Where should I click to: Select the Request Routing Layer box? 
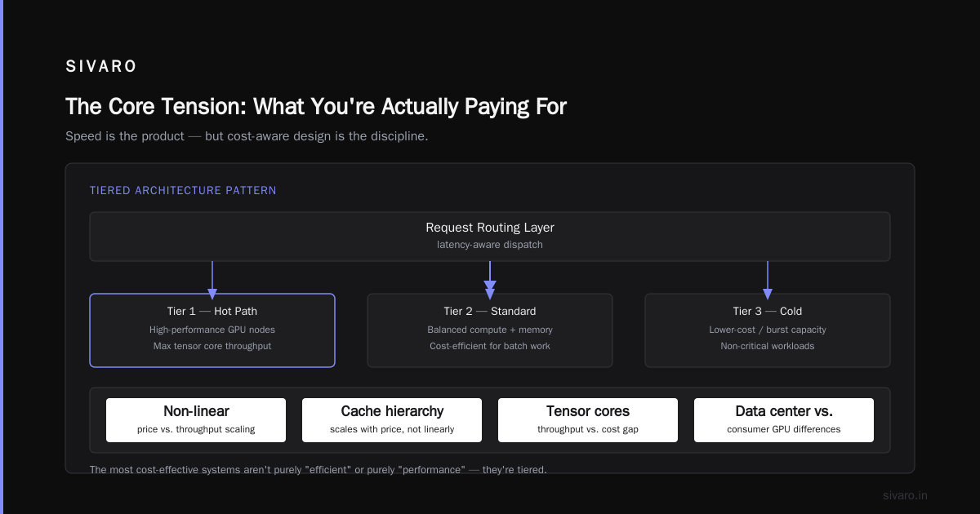(490, 237)
